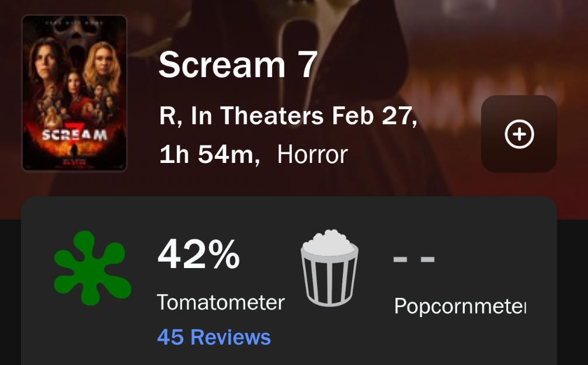The width and height of the screenshot is (588, 365).
Task: Click the In Theaters Feb 27 release info
Action: [304, 116]
